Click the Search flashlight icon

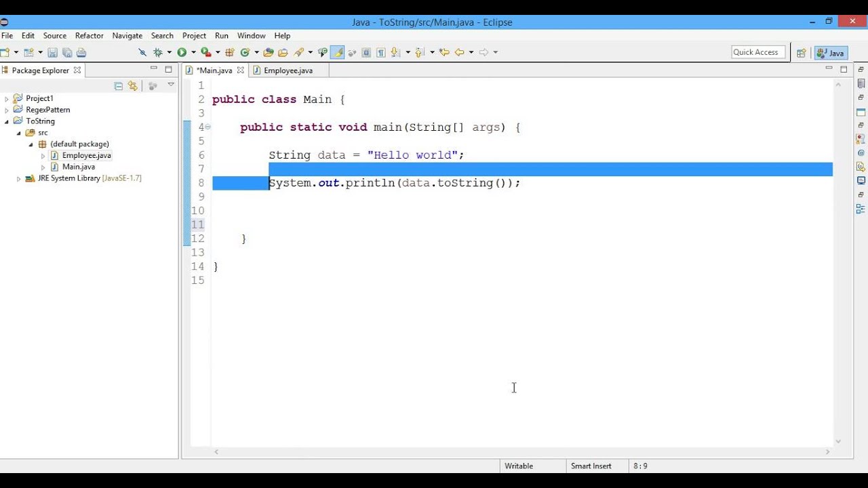(x=298, y=52)
